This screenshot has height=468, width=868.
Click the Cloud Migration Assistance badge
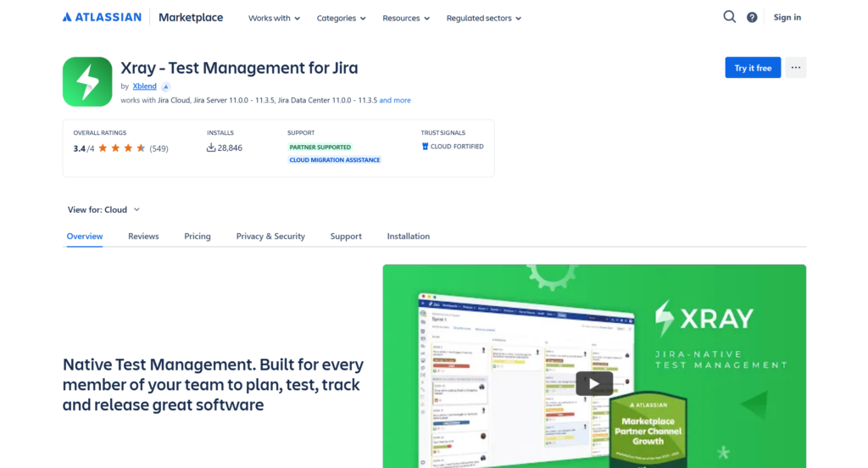click(334, 159)
